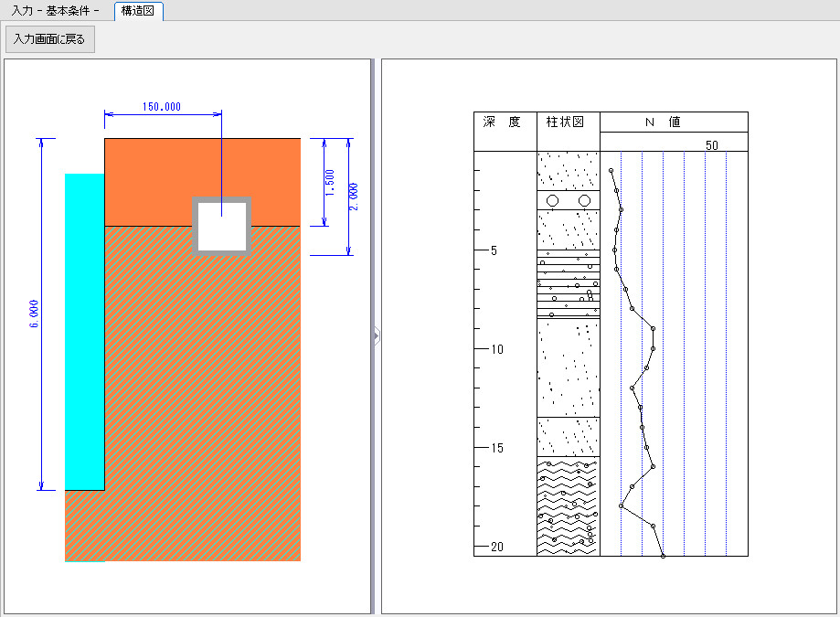840x617 pixels.
Task: Switch to the 入力 - 基本条件 - tab
Action: [x=55, y=11]
